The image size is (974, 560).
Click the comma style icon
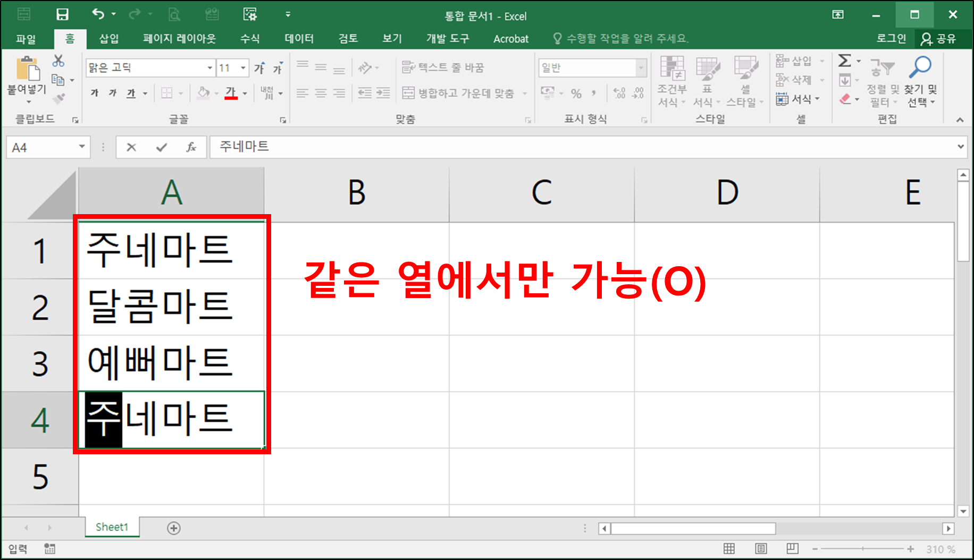[x=594, y=94]
